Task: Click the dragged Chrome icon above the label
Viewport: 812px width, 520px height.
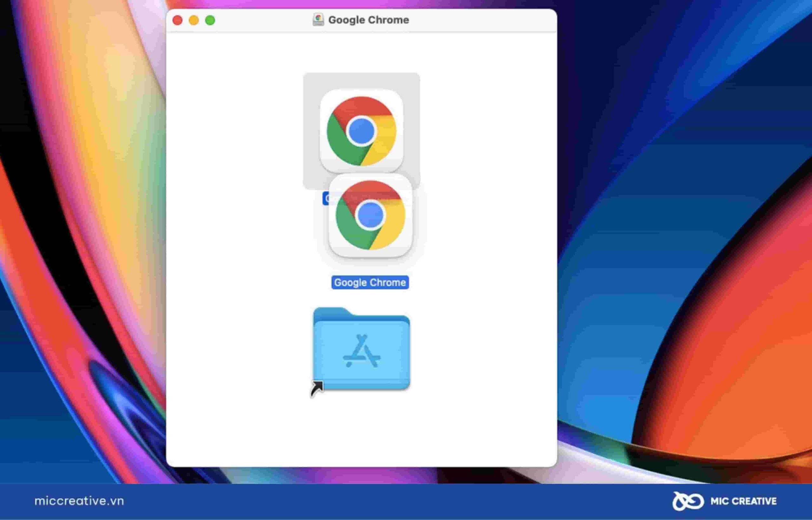Action: pyautogui.click(x=370, y=216)
